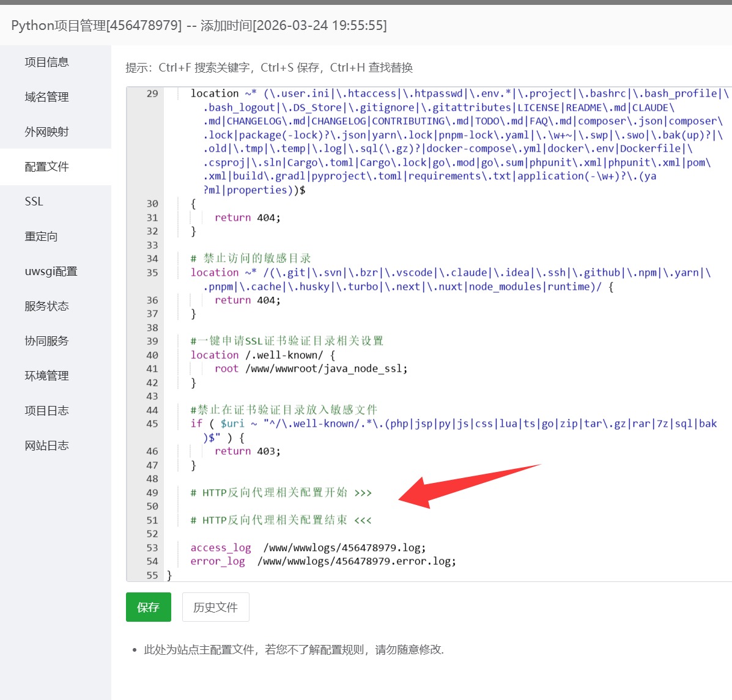The height and width of the screenshot is (700, 732).
Task: Open the 项目信息 tab
Action: [x=46, y=62]
